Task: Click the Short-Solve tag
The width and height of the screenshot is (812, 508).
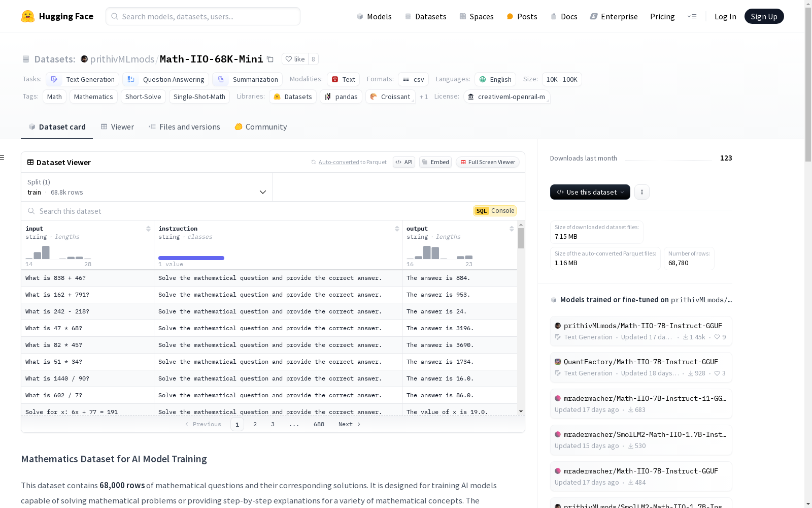Action: pos(143,97)
